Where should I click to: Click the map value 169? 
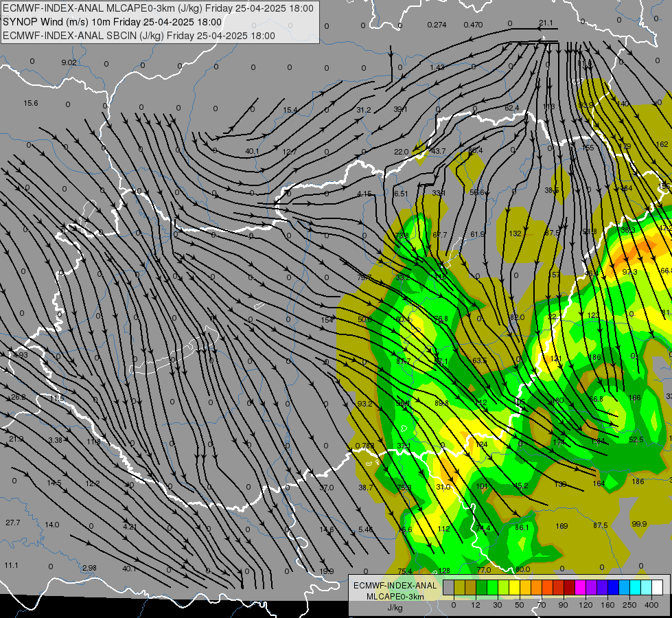(x=561, y=526)
